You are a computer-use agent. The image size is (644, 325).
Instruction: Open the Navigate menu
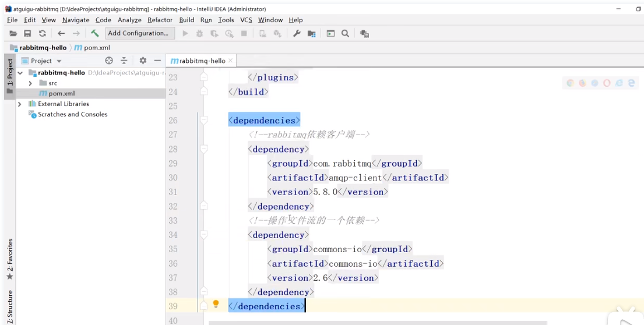tap(76, 20)
